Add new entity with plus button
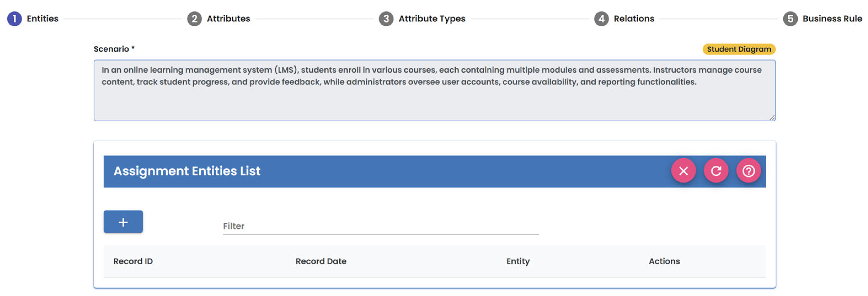 pos(123,222)
